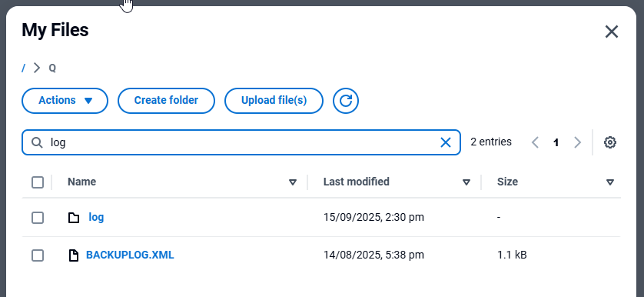Click the BACKUPLOG.XML file icon
644x297 pixels.
pos(74,255)
